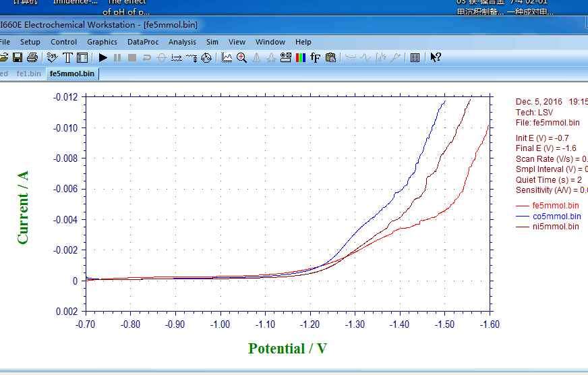The image size is (588, 375).
Task: Click the circle waveform icon after Reverse Scan
Action: [x=162, y=58]
